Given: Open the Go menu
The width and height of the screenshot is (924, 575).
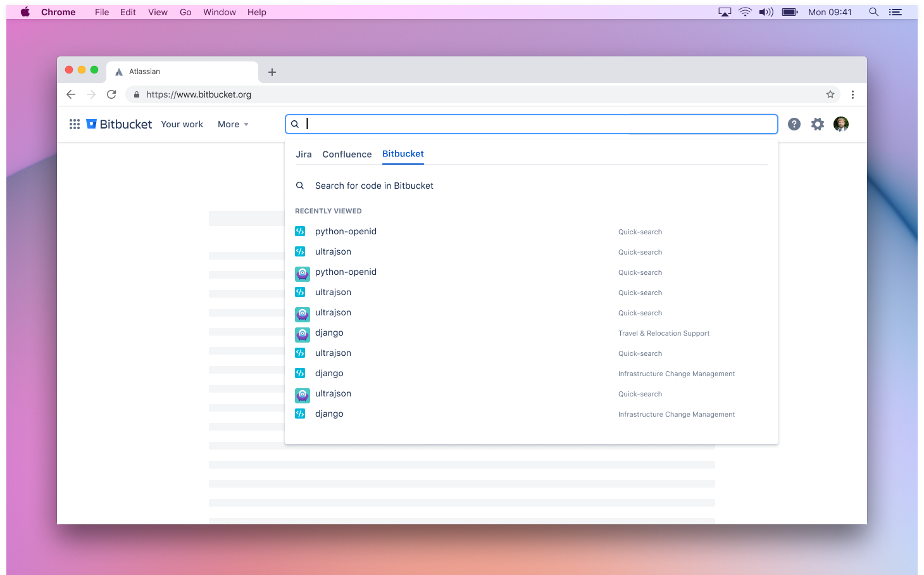Looking at the screenshot, I should tap(185, 12).
